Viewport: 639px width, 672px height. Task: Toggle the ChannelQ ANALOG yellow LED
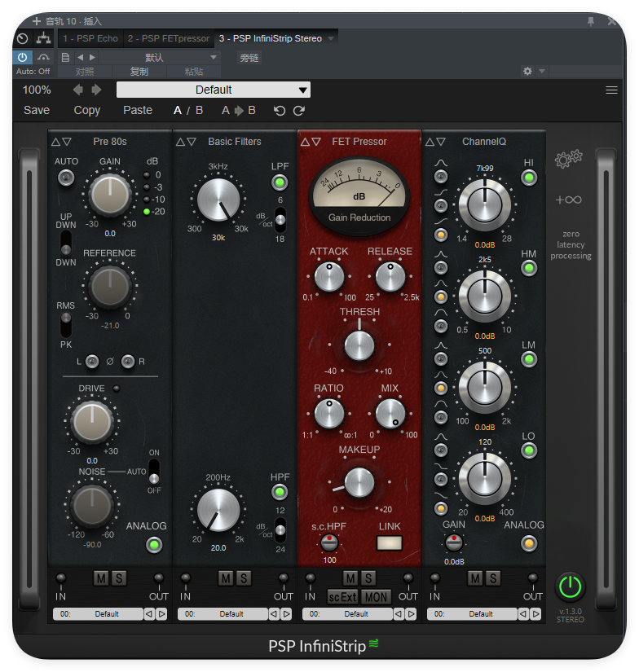point(529,543)
